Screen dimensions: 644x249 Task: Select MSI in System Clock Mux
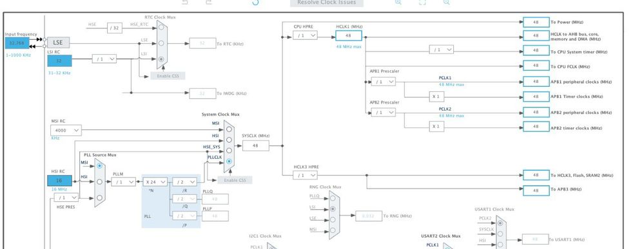coord(229,129)
